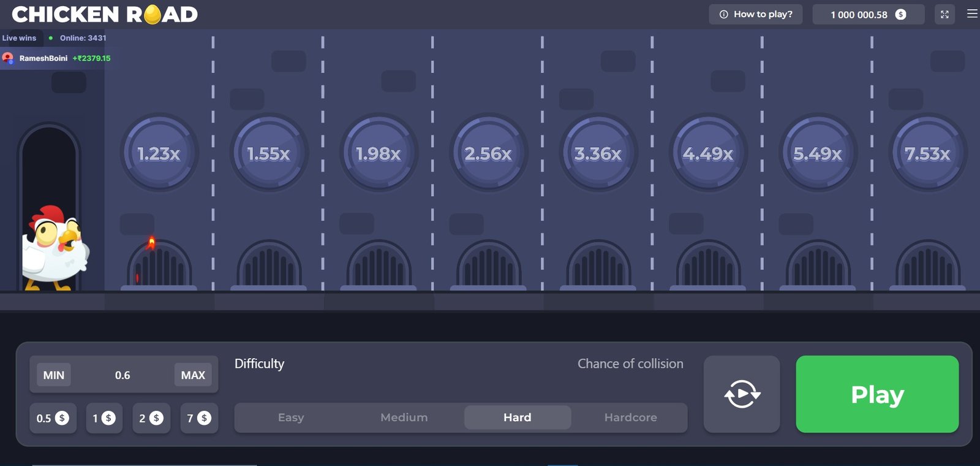Click the 4.49x multiplier manhole
This screenshot has height=466, width=980.
coord(708,153)
